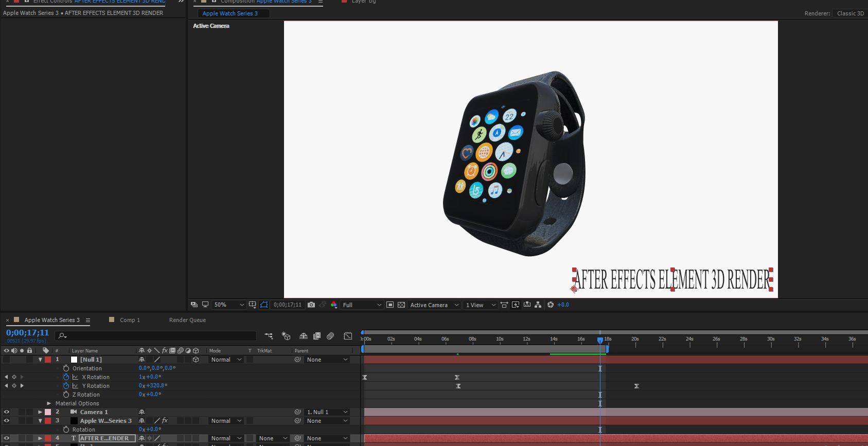Click the Z Rotation stopwatch
Image resolution: width=868 pixels, height=446 pixels.
[66, 395]
